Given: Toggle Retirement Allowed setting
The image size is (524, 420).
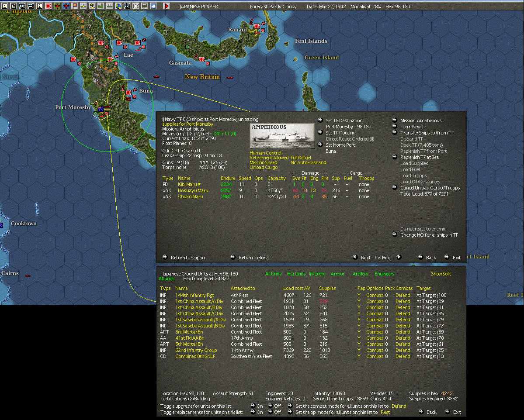Looking at the screenshot, I should pos(269,158).
